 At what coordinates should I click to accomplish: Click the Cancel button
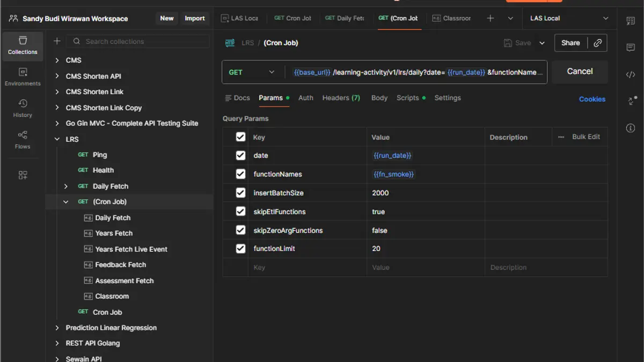tap(580, 71)
